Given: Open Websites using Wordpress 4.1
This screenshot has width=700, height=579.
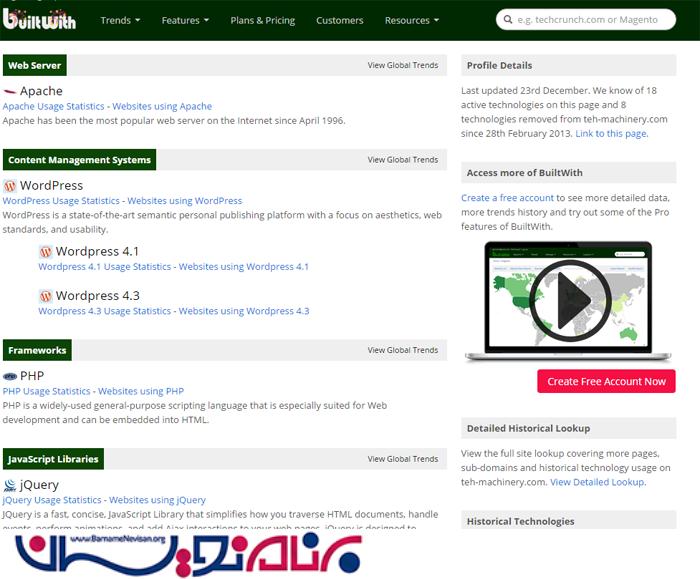Looking at the screenshot, I should pos(244,267).
